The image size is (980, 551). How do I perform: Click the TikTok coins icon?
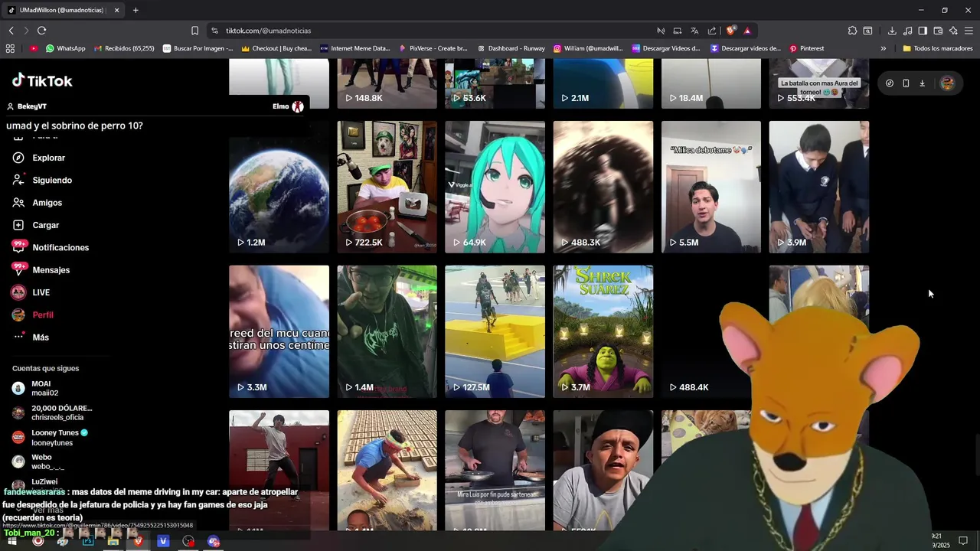(x=890, y=83)
